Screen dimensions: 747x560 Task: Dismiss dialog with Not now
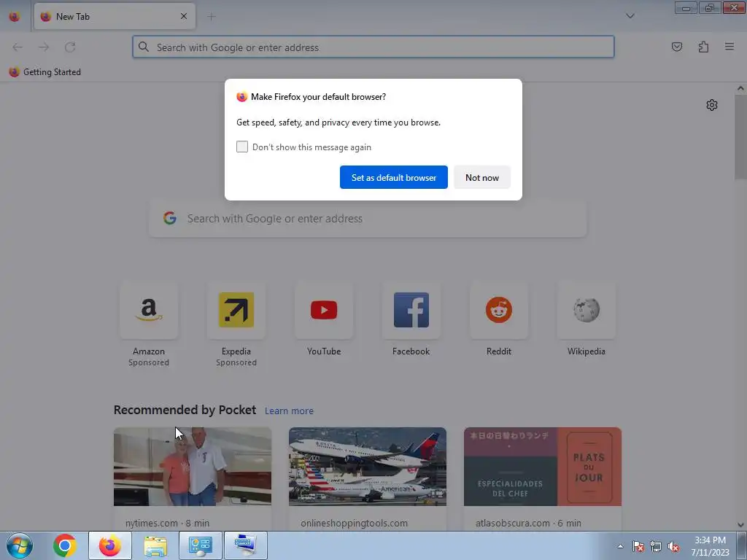click(481, 177)
